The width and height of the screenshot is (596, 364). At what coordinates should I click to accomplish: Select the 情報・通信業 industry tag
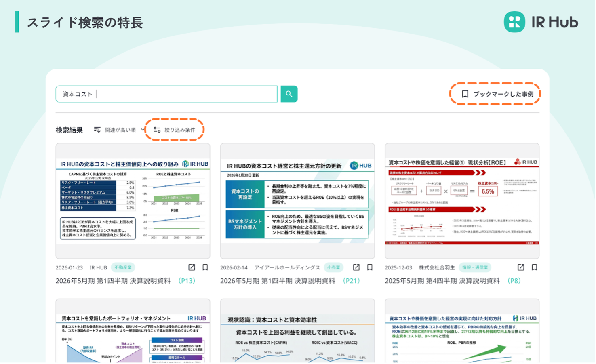pyautogui.click(x=475, y=267)
